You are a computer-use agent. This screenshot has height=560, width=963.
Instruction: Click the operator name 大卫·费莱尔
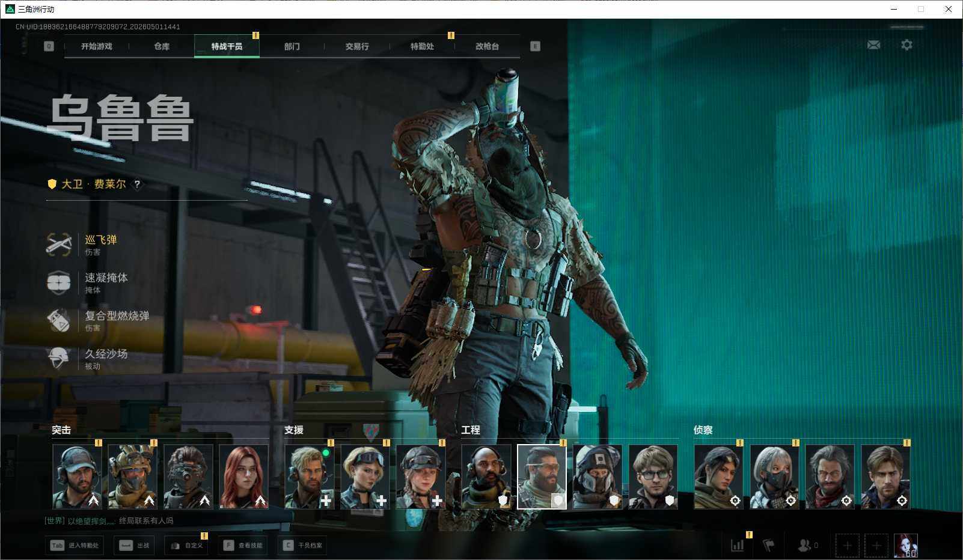coord(94,184)
